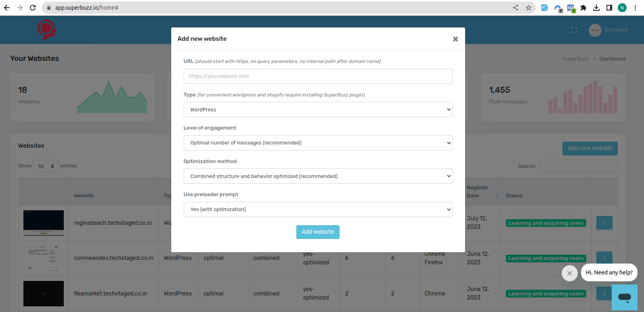The width and height of the screenshot is (644, 312).
Task: Click the SuperBuzz red head logo
Action: (46, 30)
